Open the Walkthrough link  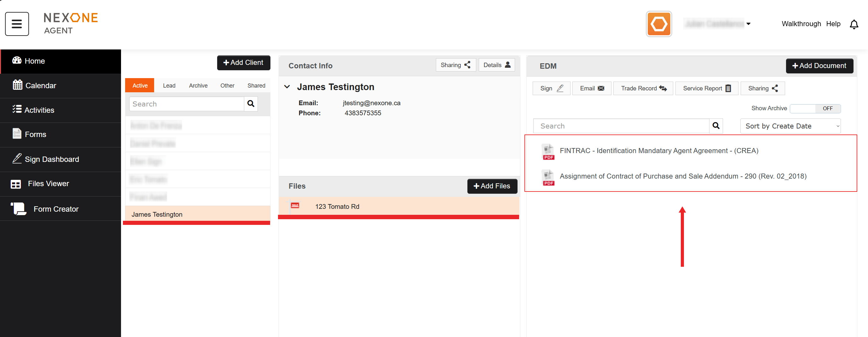[x=801, y=24]
